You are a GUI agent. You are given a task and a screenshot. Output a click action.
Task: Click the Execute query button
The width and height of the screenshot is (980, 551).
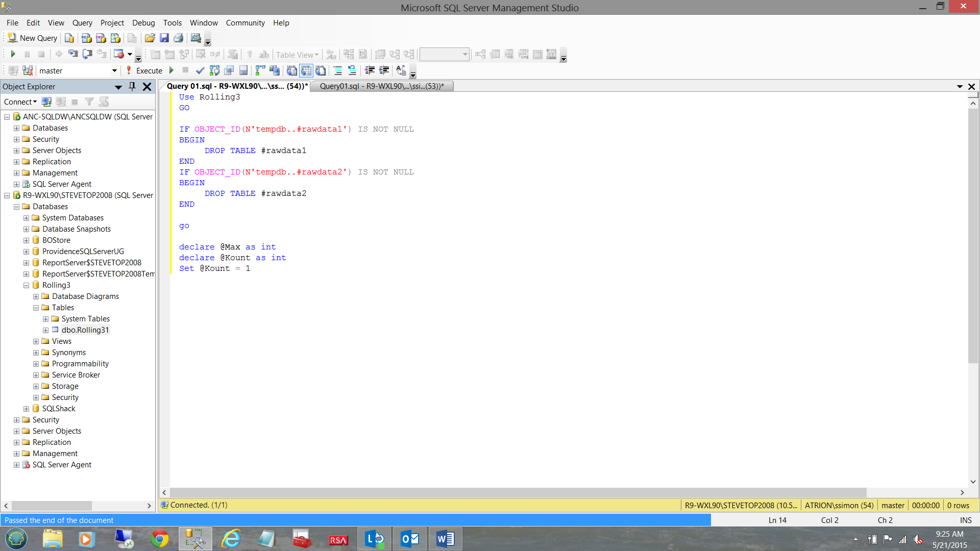click(x=144, y=71)
